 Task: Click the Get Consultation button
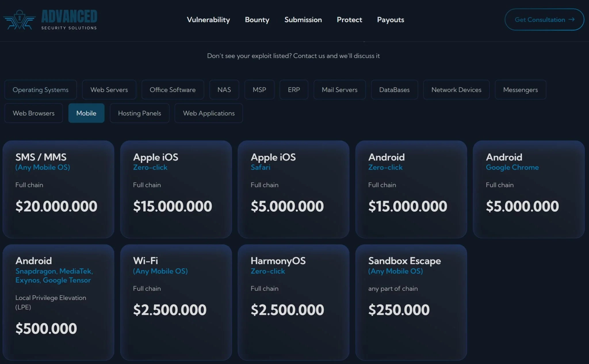point(544,20)
